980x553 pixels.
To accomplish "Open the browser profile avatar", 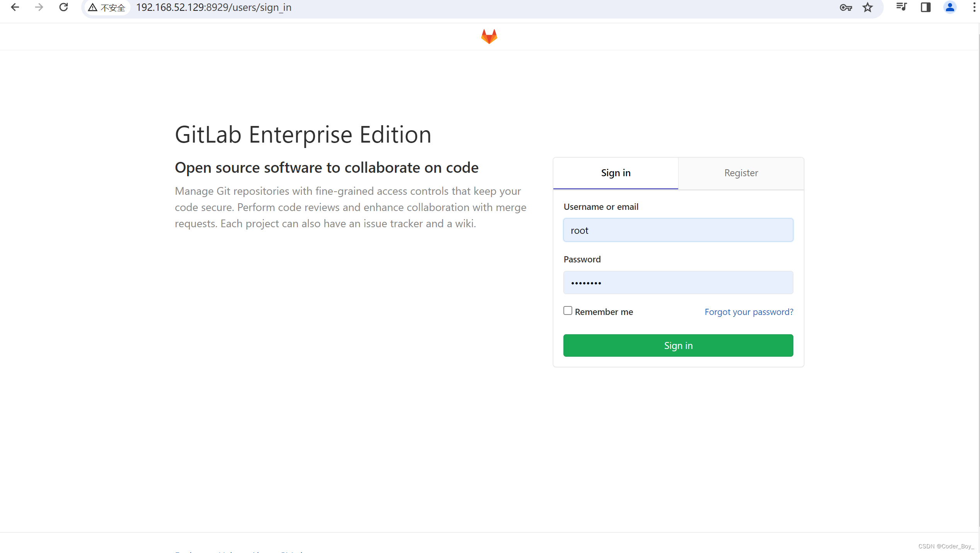I will coord(950,7).
